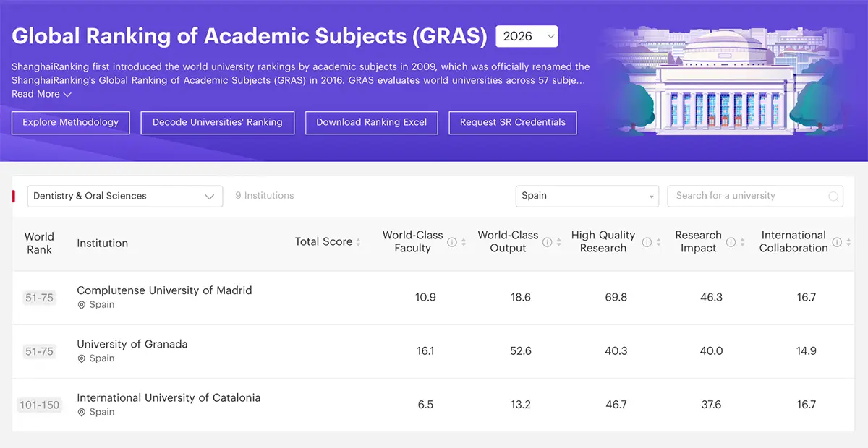Open Complutense University of Madrid link
868x448 pixels.
(164, 290)
